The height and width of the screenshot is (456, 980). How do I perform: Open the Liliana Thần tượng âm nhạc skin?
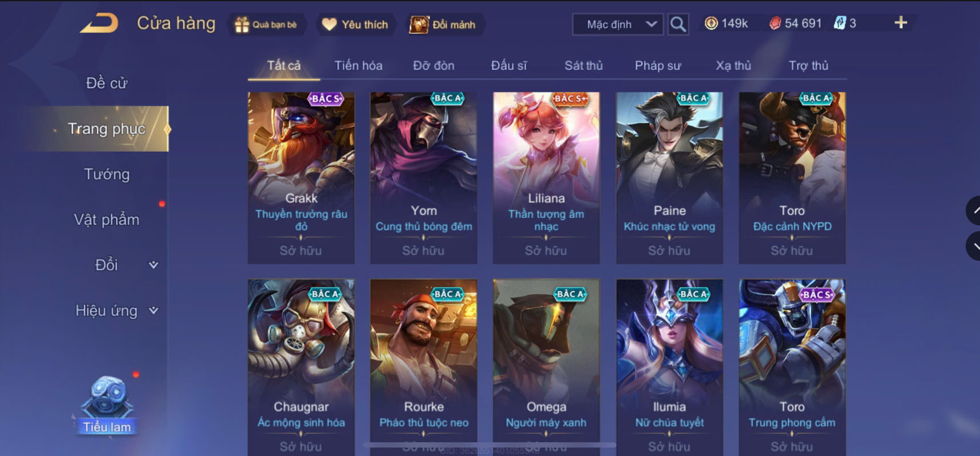coord(546,178)
